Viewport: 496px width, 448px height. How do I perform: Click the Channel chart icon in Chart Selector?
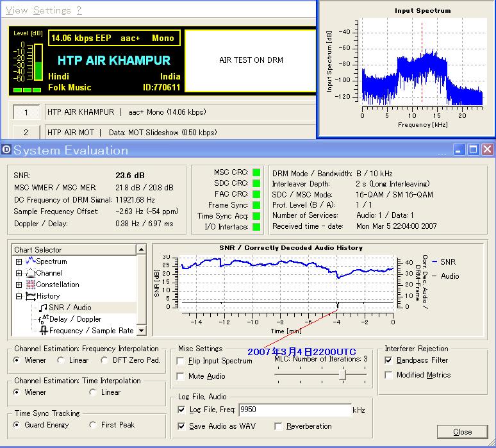(x=30, y=273)
